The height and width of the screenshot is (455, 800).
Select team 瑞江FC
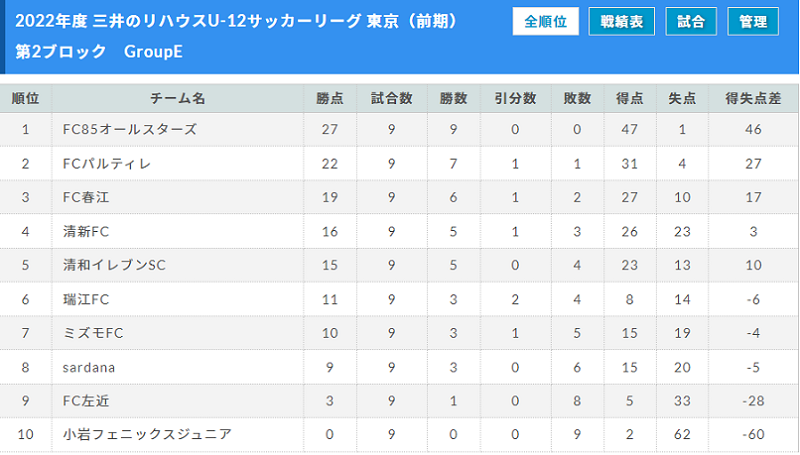[86, 299]
